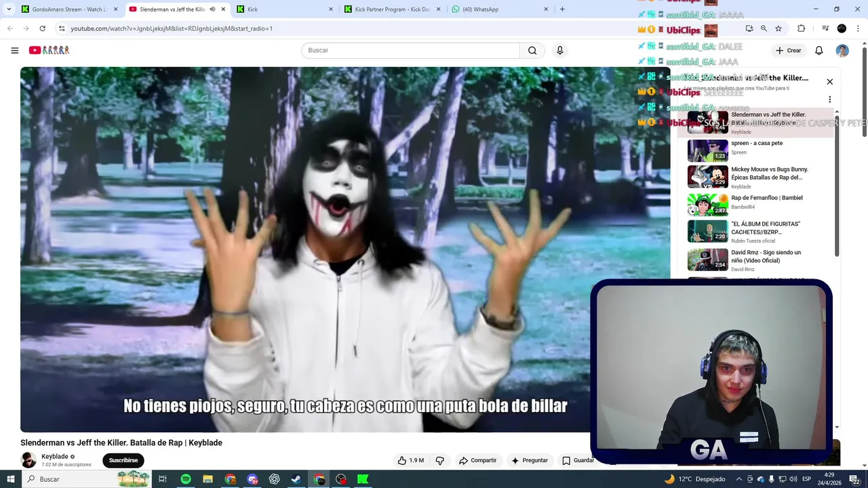The height and width of the screenshot is (488, 868).
Task: Open the Keyblade channel name link
Action: coord(54,457)
